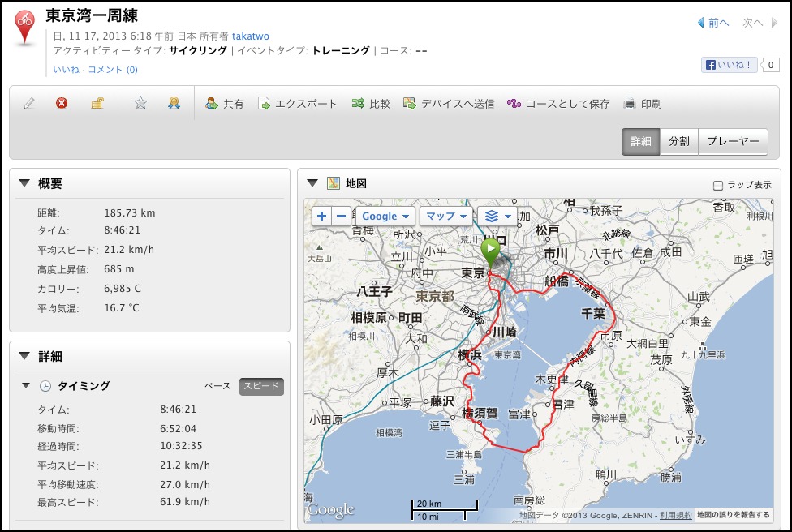Screen dimensions: 792x532
Task: Click the Facebook like count box
Action: click(x=770, y=65)
